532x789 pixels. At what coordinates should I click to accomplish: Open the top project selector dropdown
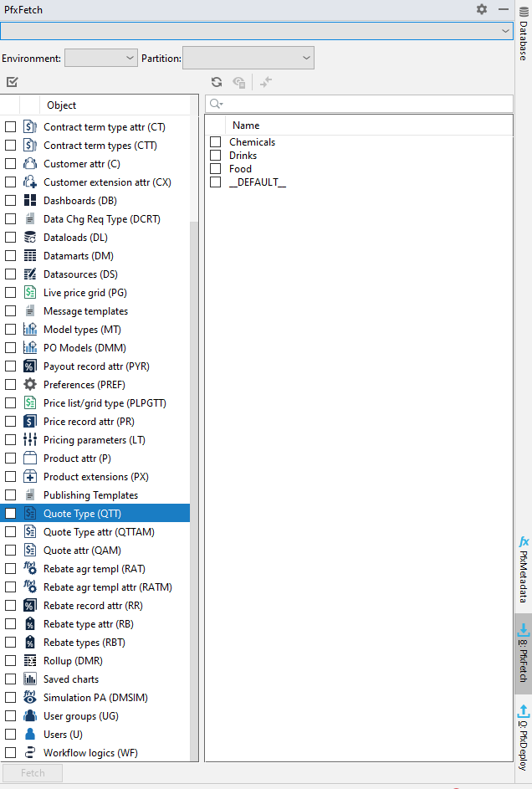[257, 30]
